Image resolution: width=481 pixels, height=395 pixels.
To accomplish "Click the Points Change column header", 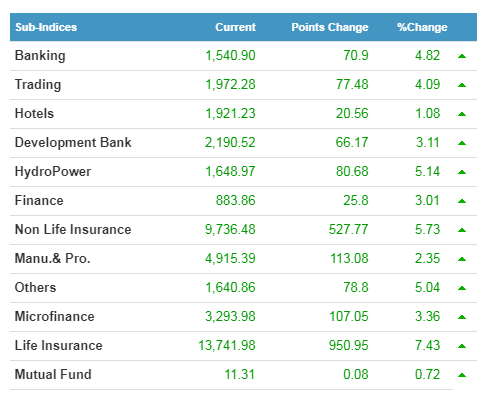I will coord(330,27).
